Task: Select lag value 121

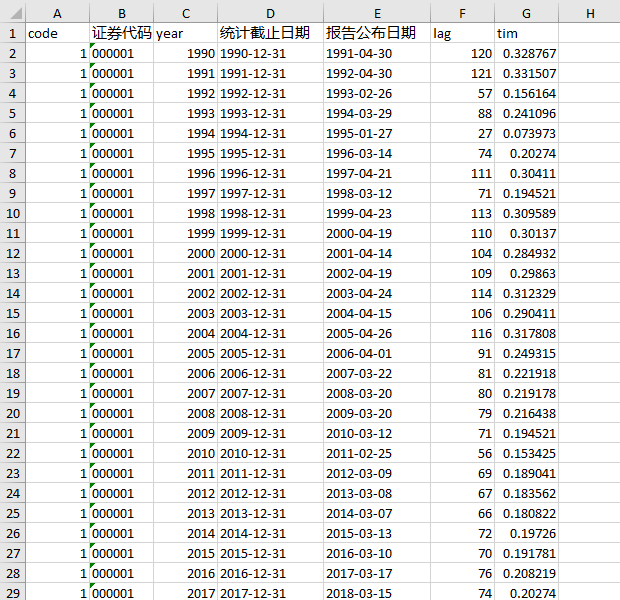Action: (463, 73)
